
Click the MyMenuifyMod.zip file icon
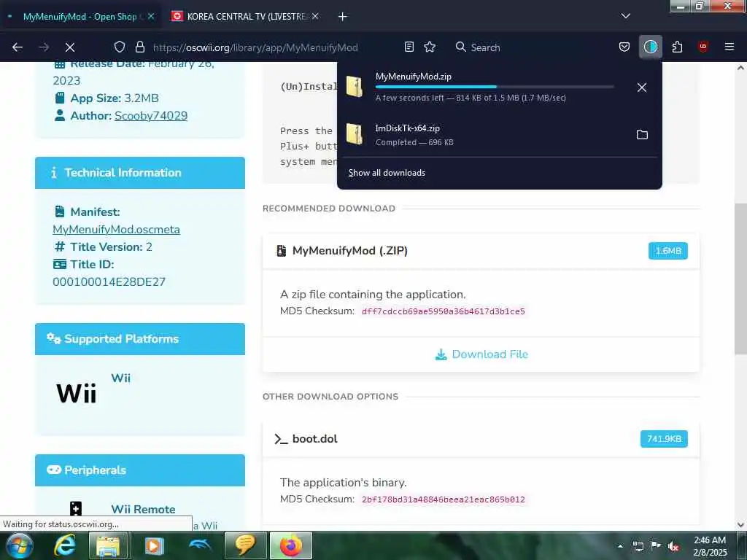(355, 87)
